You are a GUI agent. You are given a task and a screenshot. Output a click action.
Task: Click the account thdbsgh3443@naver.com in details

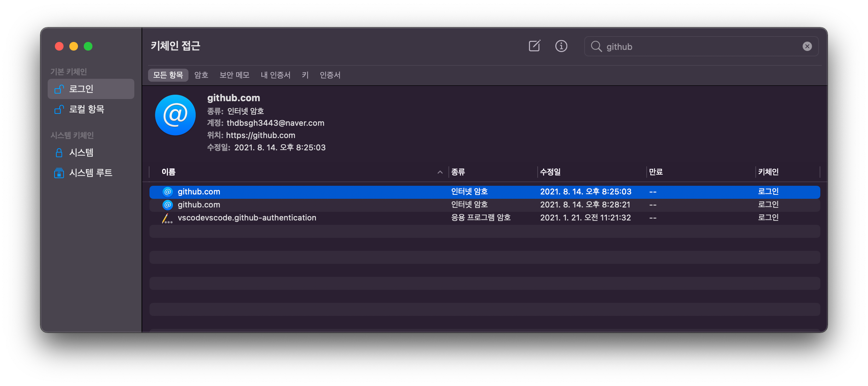[275, 123]
